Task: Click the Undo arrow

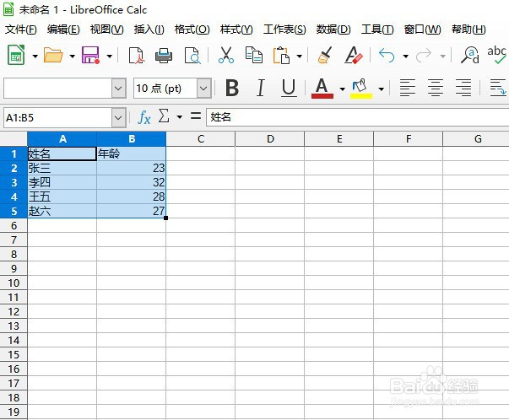Action: 387,56
